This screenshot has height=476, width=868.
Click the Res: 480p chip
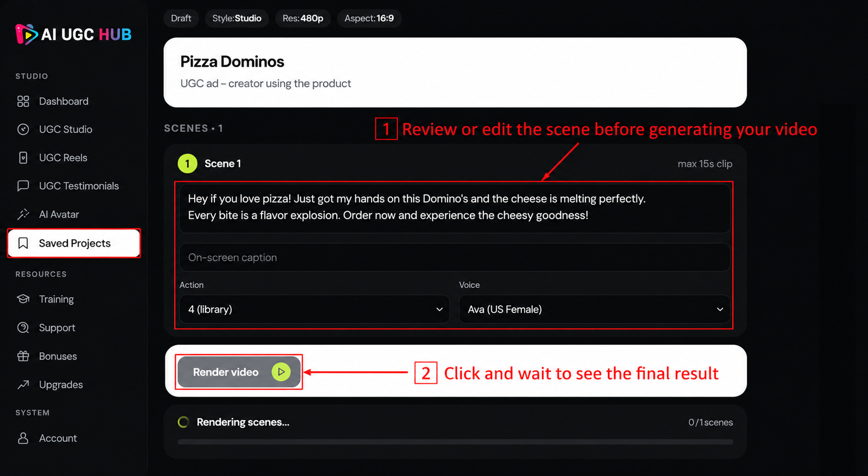click(303, 18)
